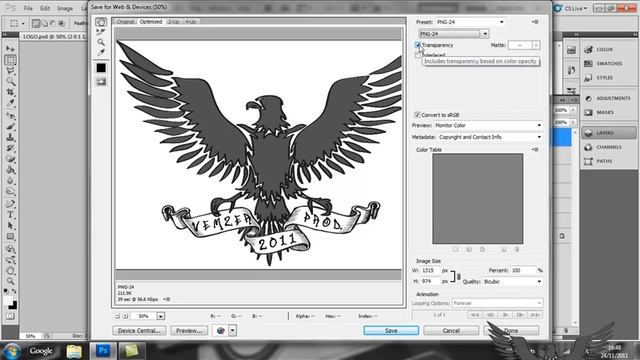
Task: Open the Edit menu in Photoshop
Action: coord(45,8)
